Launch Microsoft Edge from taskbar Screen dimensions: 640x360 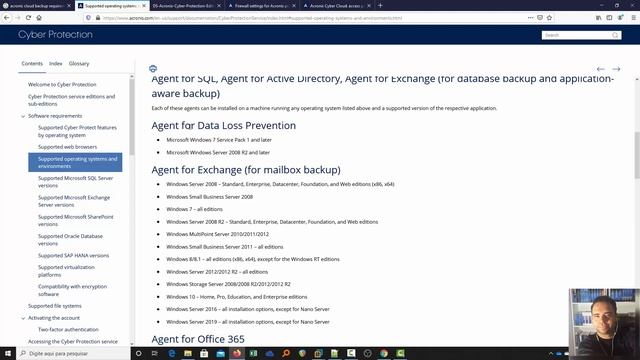click(171, 353)
